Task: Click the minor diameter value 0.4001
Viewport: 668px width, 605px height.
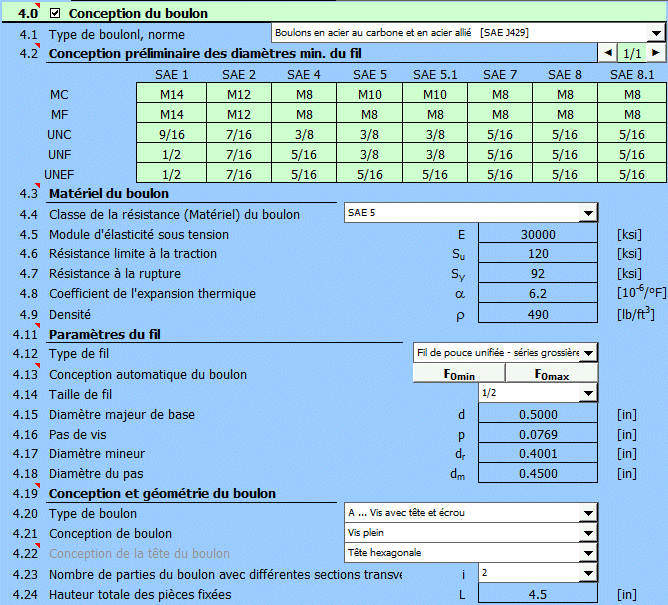Action: 538,454
